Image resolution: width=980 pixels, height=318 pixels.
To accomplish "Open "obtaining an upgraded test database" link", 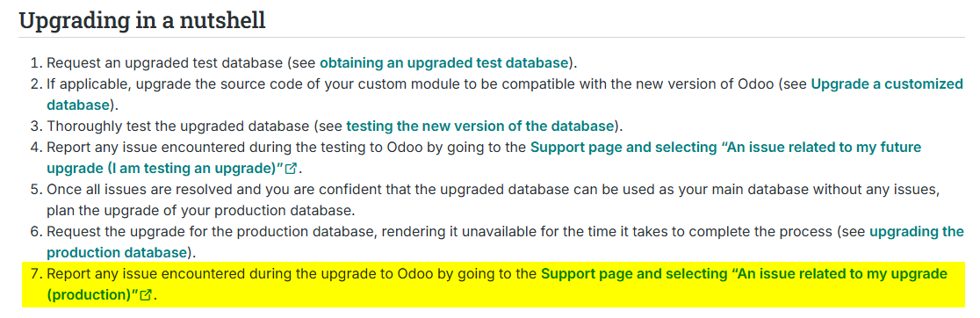I will pyautogui.click(x=443, y=62).
